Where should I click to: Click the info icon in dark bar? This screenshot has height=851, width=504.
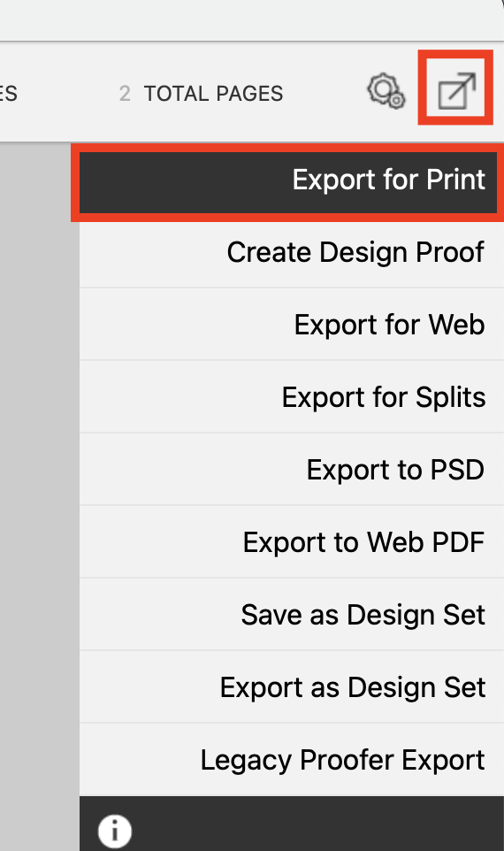pos(114,831)
